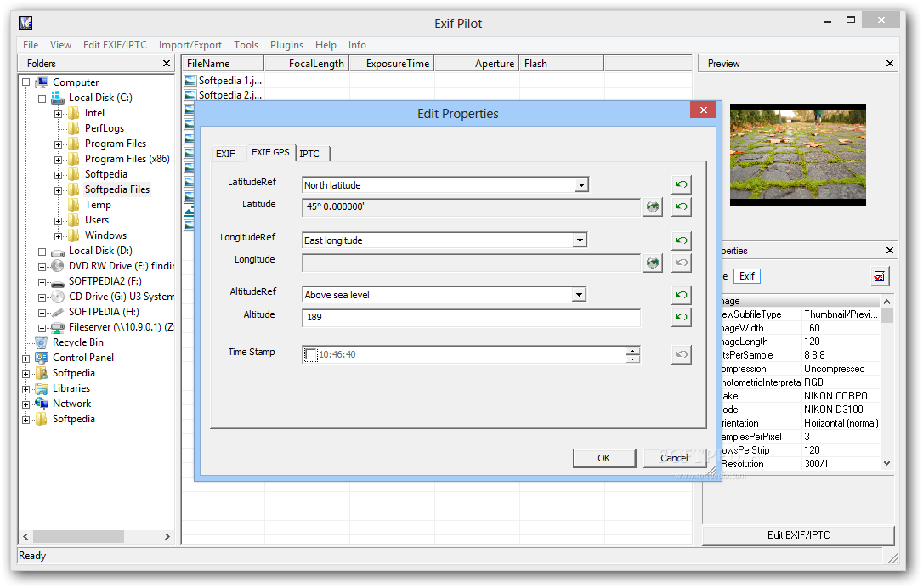This screenshot has width=923, height=588.
Task: Select the Control Panel icon in the tree
Action: tap(41, 357)
